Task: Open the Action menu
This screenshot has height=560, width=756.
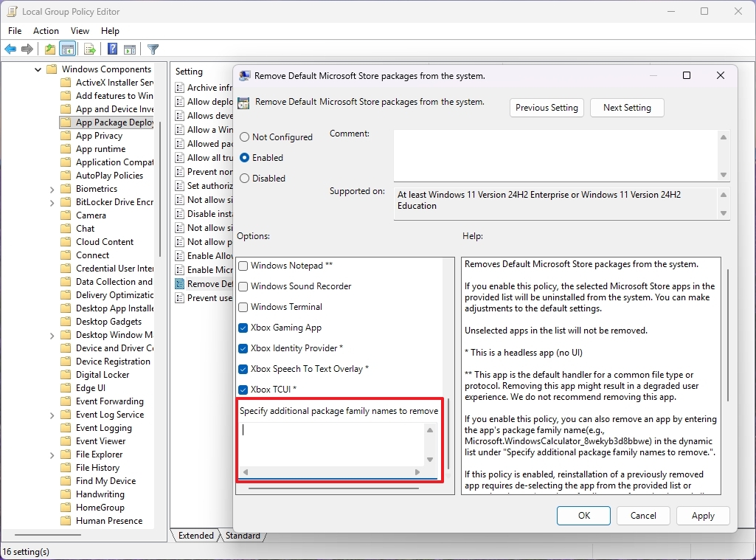Action: 46,30
